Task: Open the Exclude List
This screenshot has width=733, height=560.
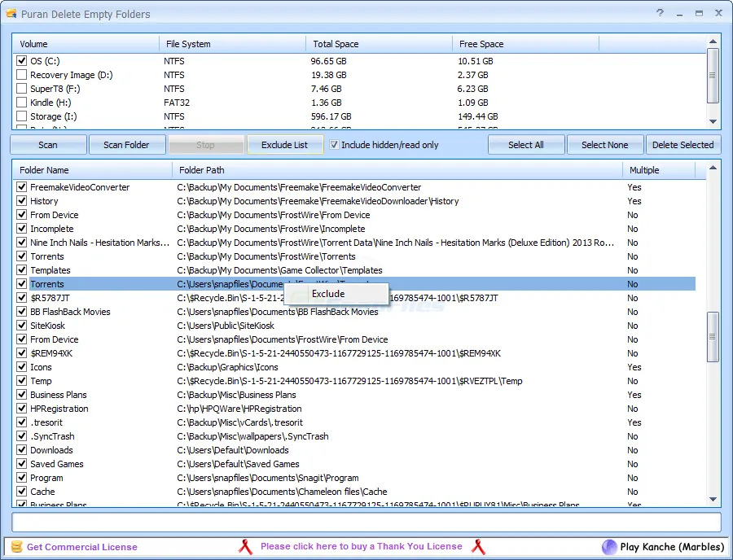Action: [x=285, y=145]
